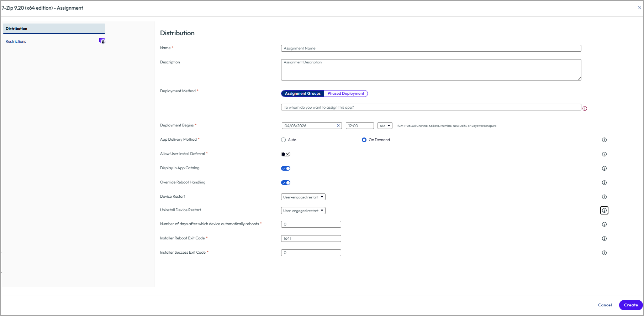
Task: Turn off Display in App Catalog toggle
Action: pyautogui.click(x=286, y=169)
